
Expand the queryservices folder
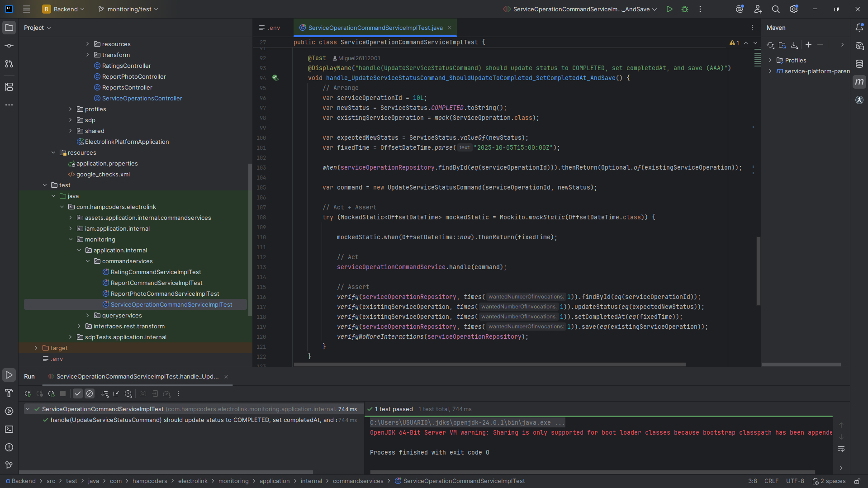[88, 315]
